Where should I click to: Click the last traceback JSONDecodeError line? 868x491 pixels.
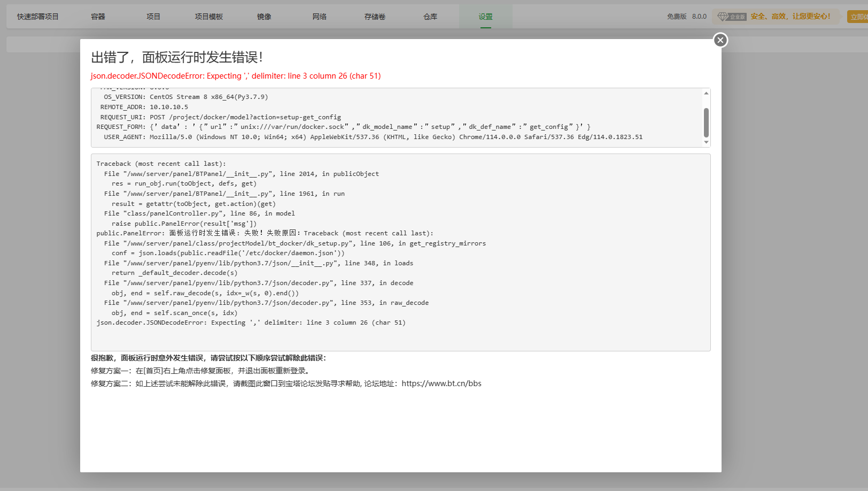click(x=251, y=323)
